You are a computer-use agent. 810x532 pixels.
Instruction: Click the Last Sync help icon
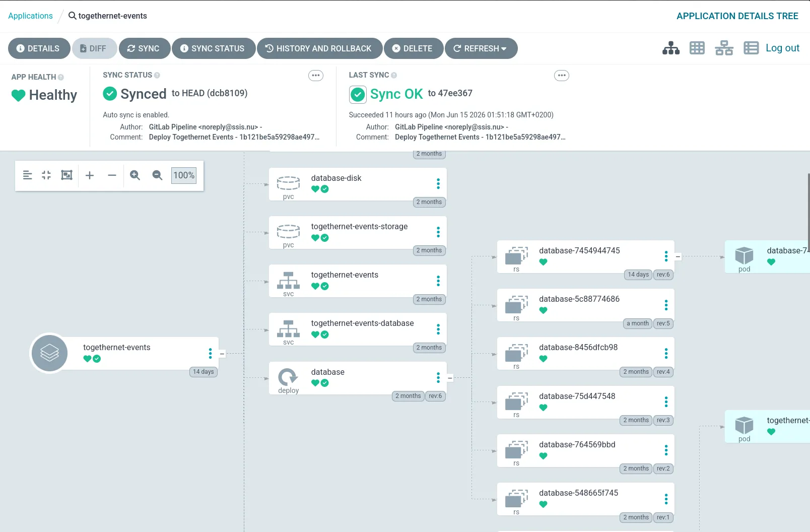coord(394,75)
